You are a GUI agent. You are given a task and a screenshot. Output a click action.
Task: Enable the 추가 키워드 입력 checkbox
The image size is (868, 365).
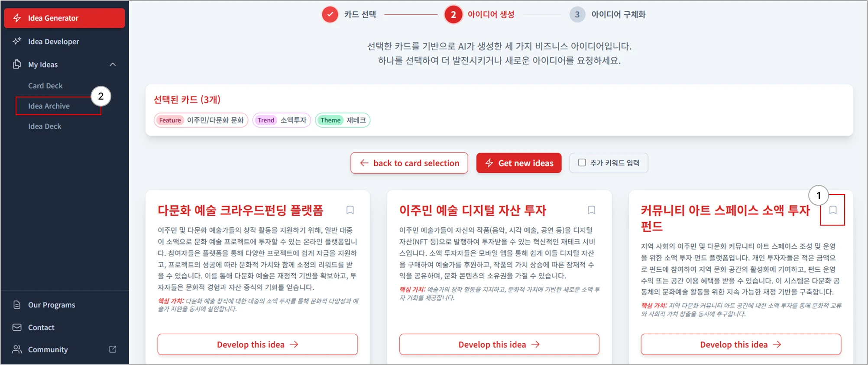(x=582, y=162)
